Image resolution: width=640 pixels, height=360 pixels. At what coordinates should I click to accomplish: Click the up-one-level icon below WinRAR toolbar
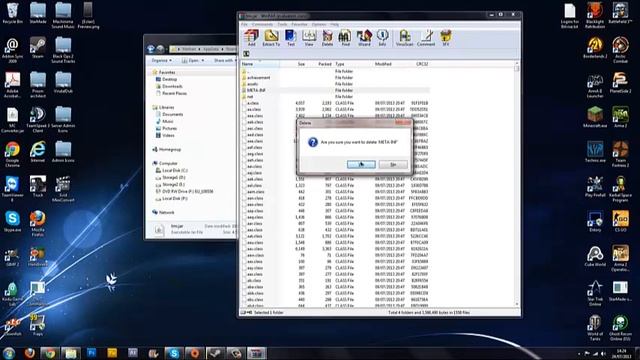click(x=246, y=53)
